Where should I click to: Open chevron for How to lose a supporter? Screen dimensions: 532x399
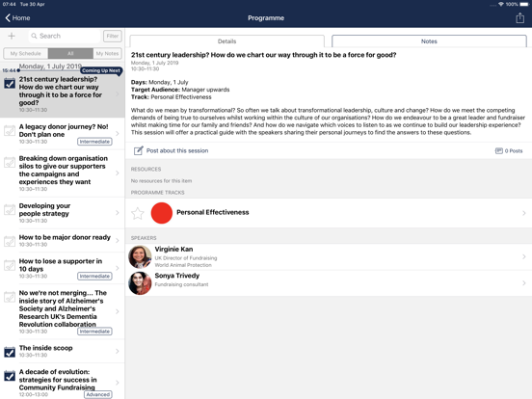118,268
